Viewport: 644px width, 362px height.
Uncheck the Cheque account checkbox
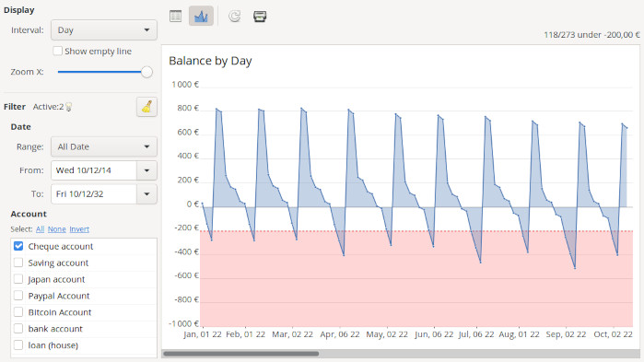[18, 246]
